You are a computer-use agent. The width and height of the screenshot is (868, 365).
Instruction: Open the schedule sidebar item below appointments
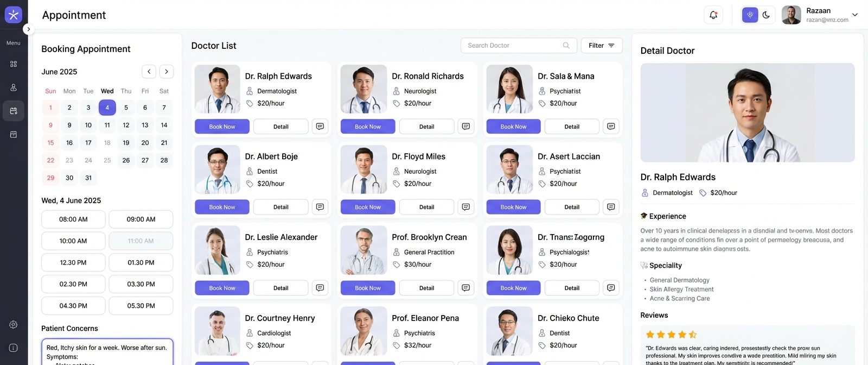pyautogui.click(x=14, y=134)
